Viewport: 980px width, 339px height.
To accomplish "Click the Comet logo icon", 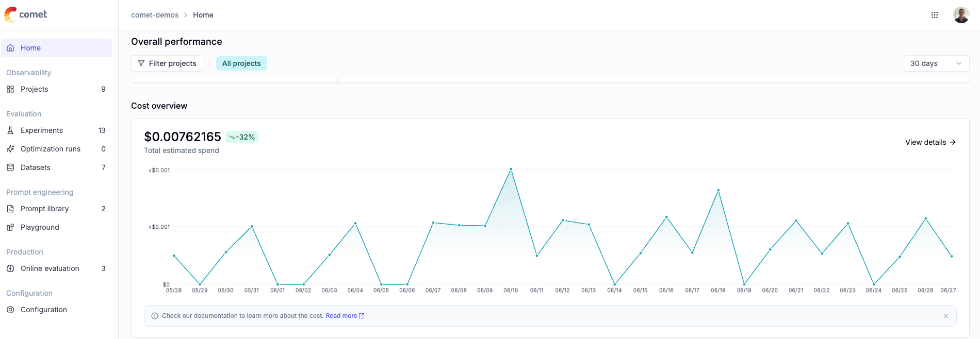I will point(10,14).
